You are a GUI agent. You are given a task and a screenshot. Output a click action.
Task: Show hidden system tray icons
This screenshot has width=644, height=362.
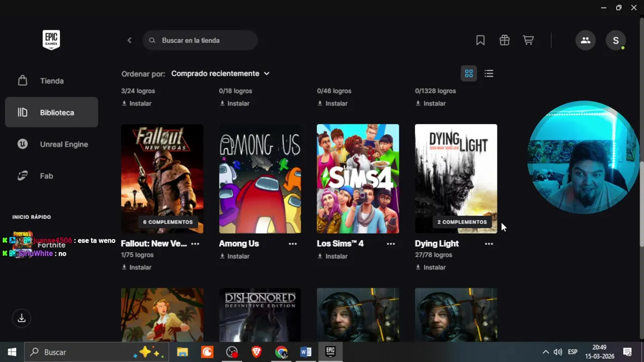(x=545, y=352)
